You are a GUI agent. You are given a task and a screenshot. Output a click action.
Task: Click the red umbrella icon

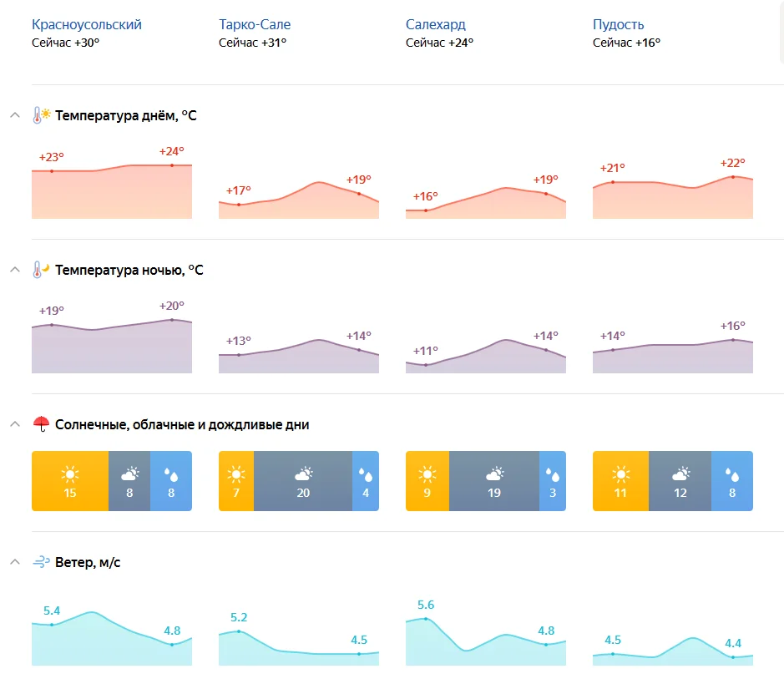[41, 424]
